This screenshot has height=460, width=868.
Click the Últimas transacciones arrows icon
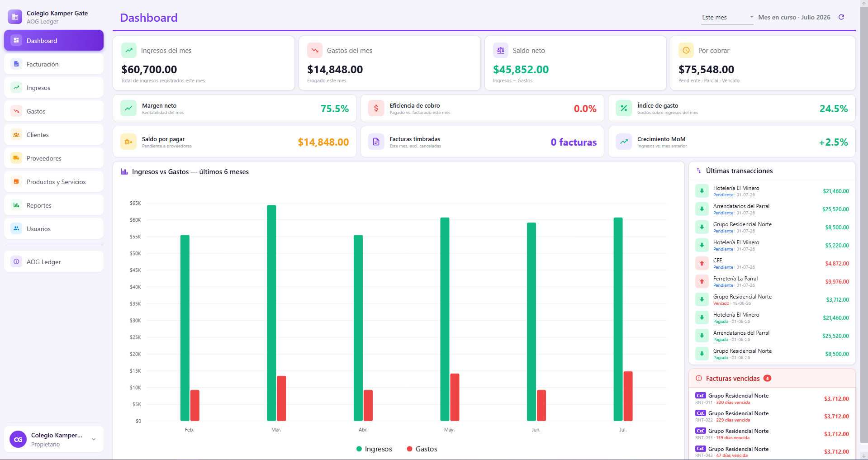coord(699,171)
